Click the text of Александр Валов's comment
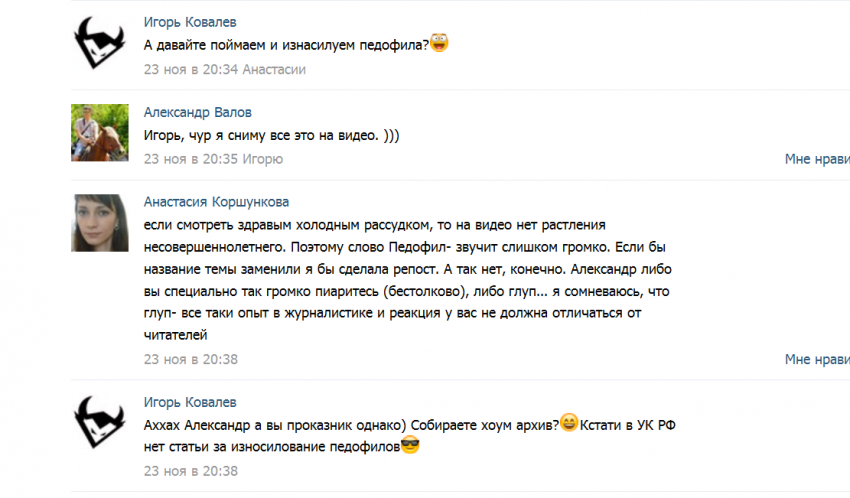Image resolution: width=850 pixels, height=498 pixels. click(x=271, y=135)
